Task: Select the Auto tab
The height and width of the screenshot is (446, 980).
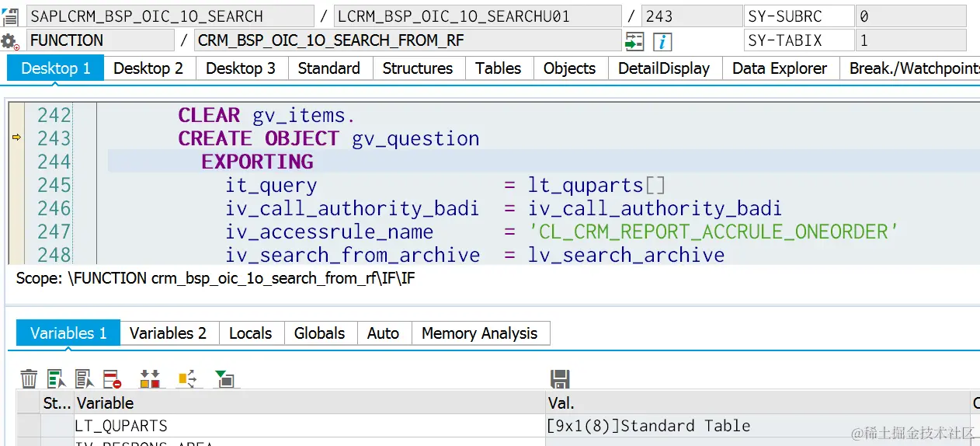Action: 383,333
